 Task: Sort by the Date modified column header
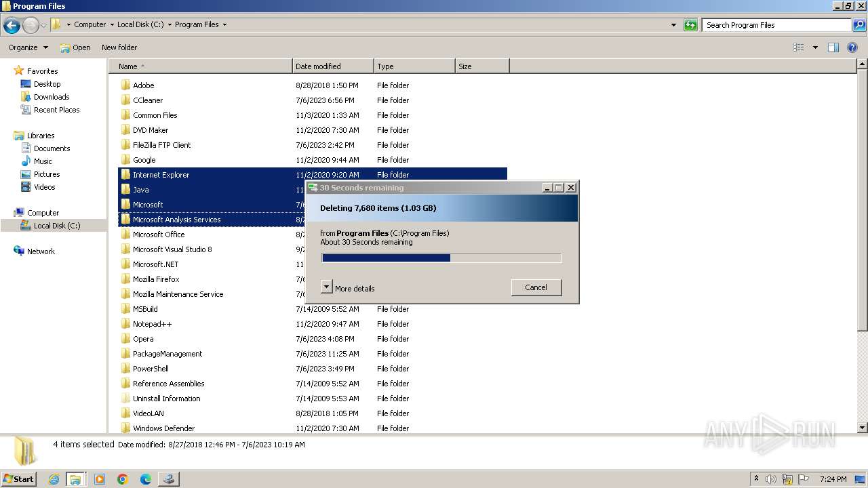333,66
